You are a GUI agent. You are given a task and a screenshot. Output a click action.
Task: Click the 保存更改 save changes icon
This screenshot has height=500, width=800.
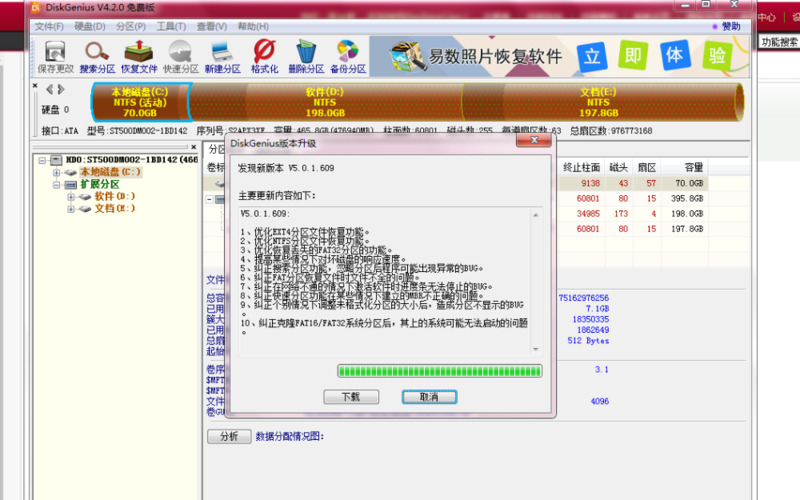click(55, 57)
